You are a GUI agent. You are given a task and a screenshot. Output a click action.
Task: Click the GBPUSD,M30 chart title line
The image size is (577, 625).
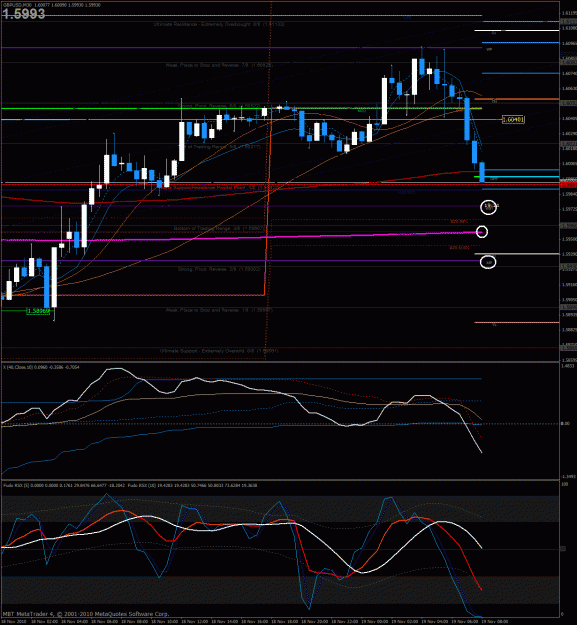point(51,5)
